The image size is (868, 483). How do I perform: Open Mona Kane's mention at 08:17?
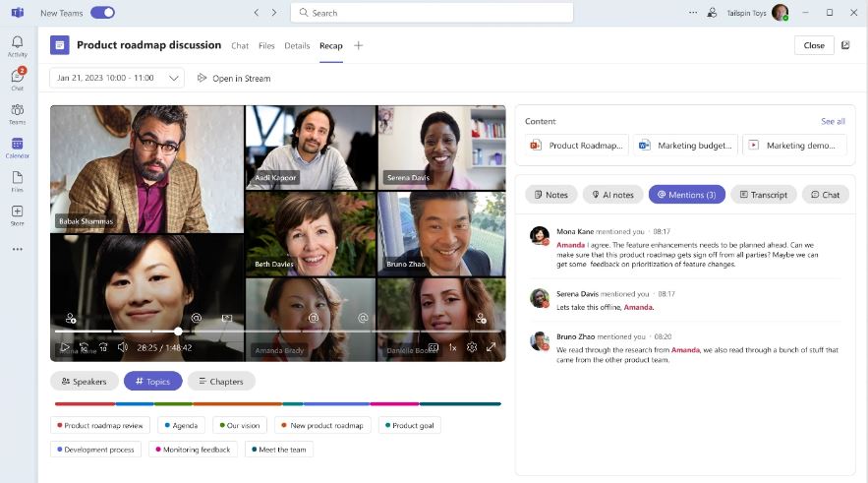[684, 247]
